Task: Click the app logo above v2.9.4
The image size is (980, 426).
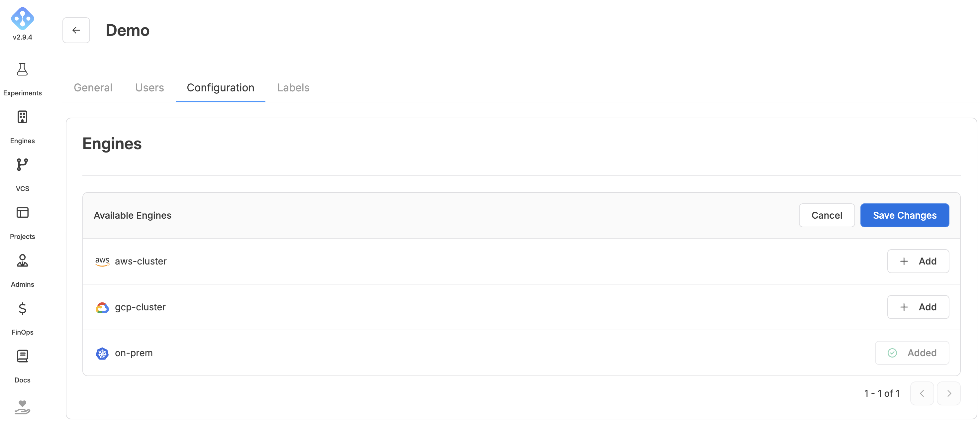Action: [23, 18]
